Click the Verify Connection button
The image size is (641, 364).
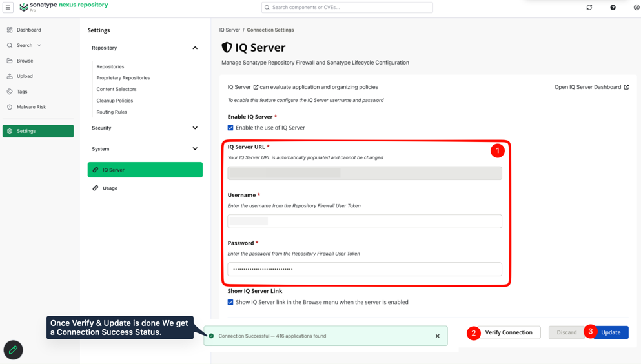(x=509, y=332)
